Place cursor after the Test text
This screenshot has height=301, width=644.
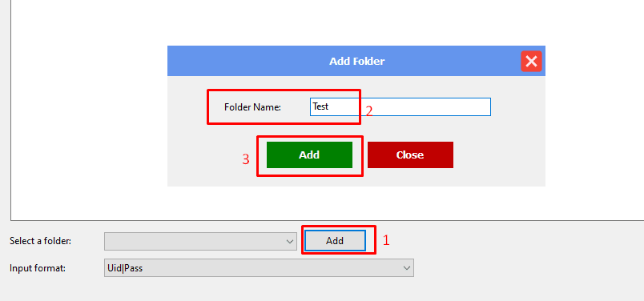329,106
